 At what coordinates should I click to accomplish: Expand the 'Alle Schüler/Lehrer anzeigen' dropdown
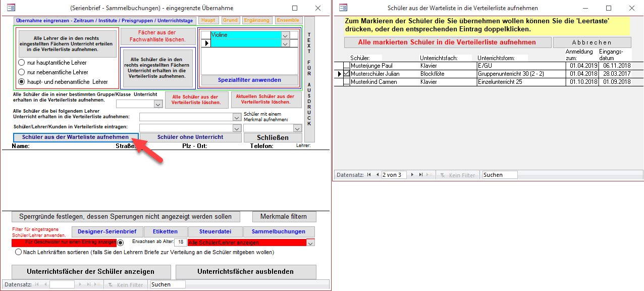coord(310,243)
